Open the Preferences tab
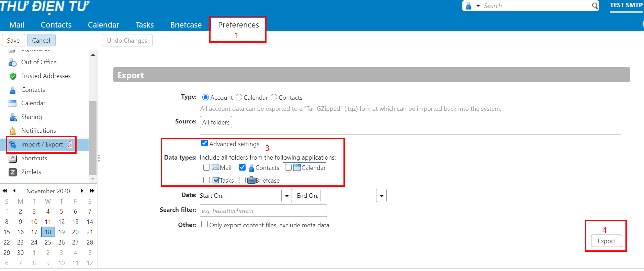This screenshot has height=271, width=644. [x=238, y=25]
